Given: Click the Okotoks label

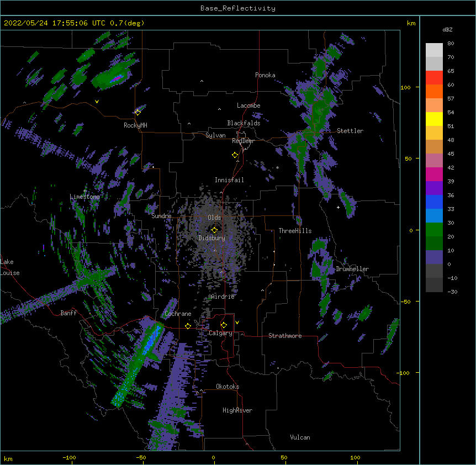Looking at the screenshot, I should [x=228, y=387].
